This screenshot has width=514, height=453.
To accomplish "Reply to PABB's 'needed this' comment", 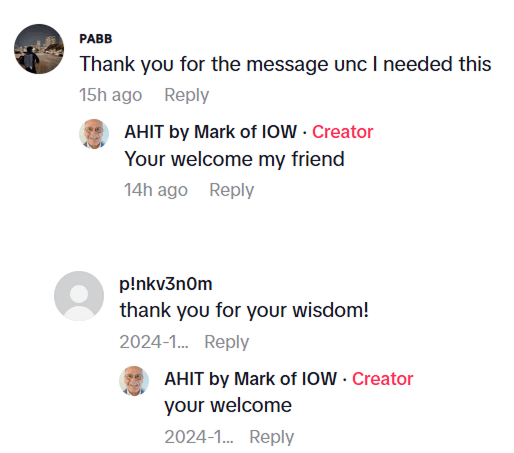I will (x=187, y=95).
